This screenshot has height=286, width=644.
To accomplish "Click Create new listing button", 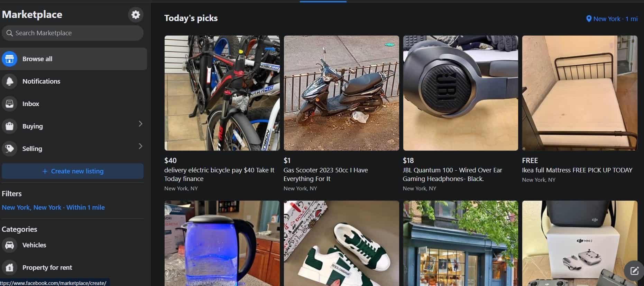I will point(73,171).
